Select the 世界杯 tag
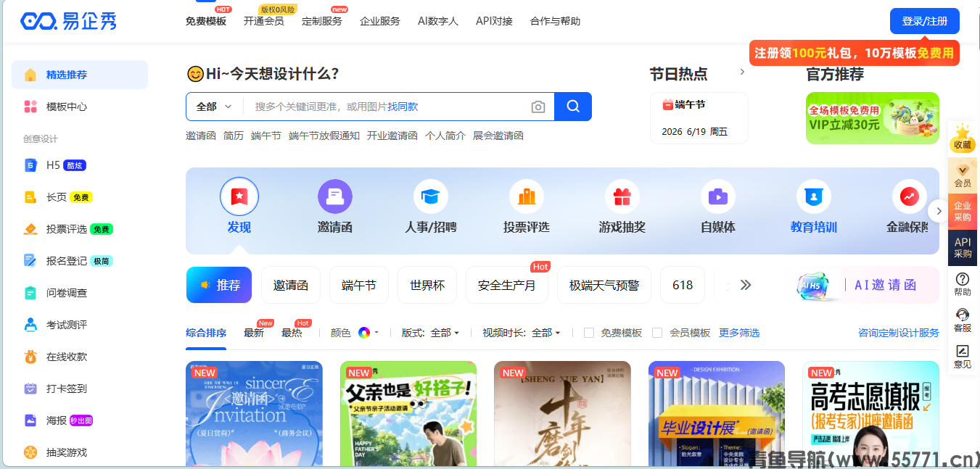 tap(427, 285)
